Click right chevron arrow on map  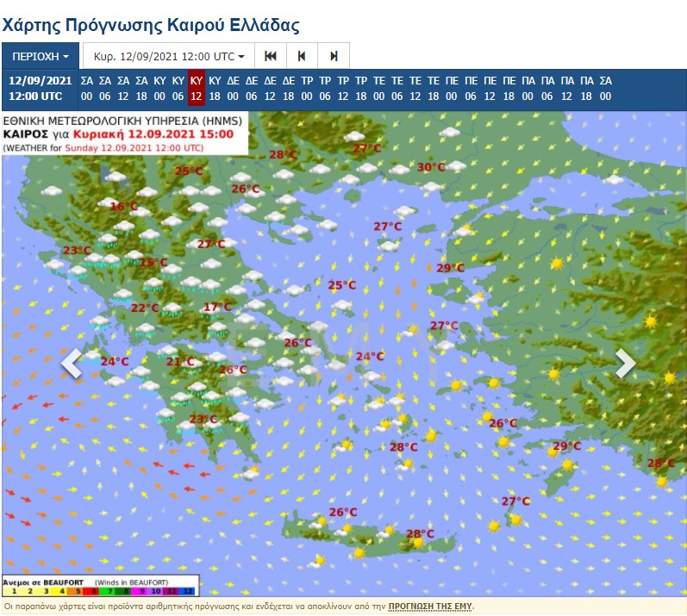tap(625, 363)
